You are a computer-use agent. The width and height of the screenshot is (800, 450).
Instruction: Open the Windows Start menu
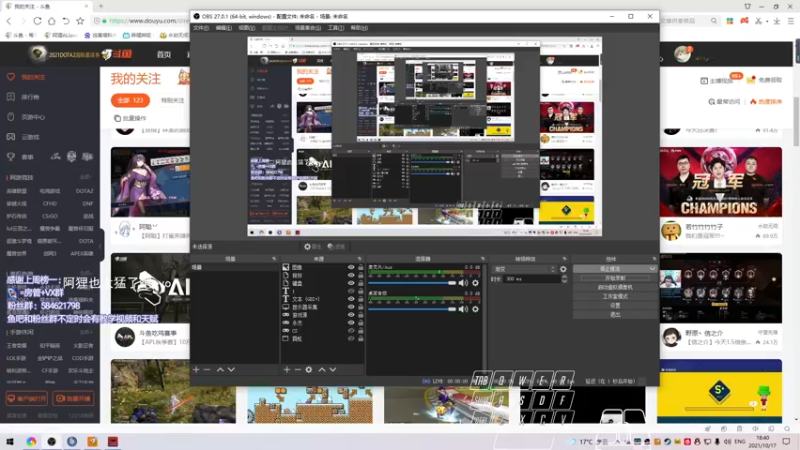pos(10,441)
